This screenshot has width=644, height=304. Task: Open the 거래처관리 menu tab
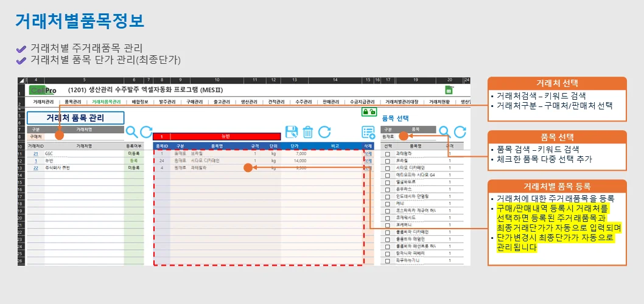point(43,102)
